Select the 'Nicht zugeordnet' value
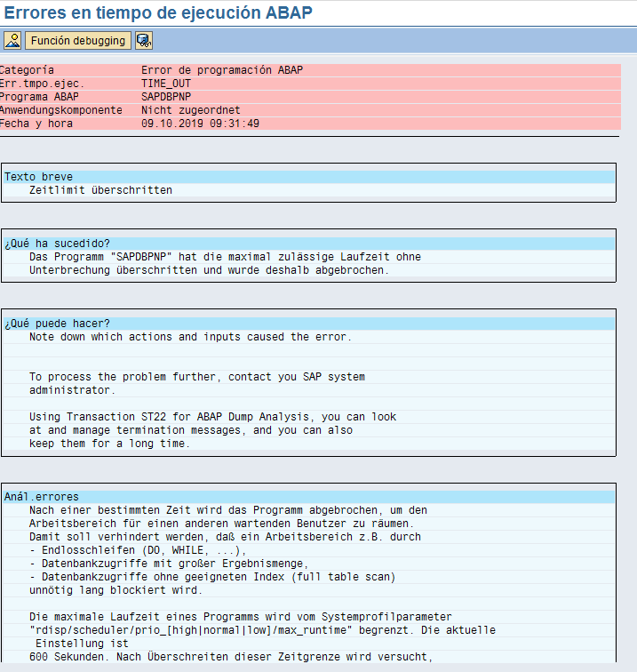The height and width of the screenshot is (672, 637). pos(191,110)
